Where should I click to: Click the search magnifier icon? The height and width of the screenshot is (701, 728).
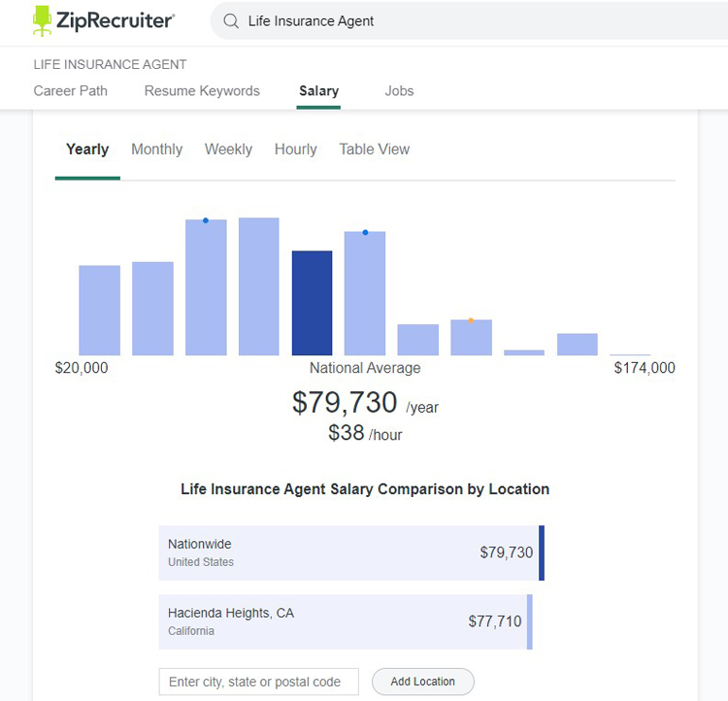[x=231, y=21]
